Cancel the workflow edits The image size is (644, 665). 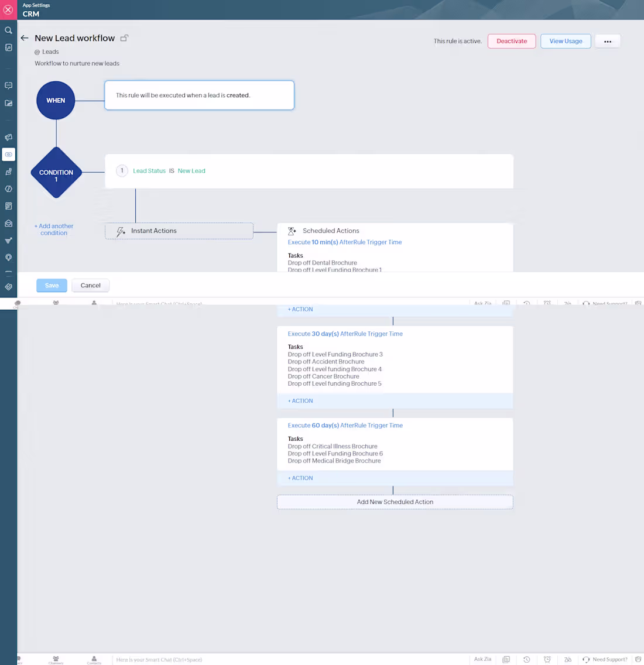click(90, 286)
